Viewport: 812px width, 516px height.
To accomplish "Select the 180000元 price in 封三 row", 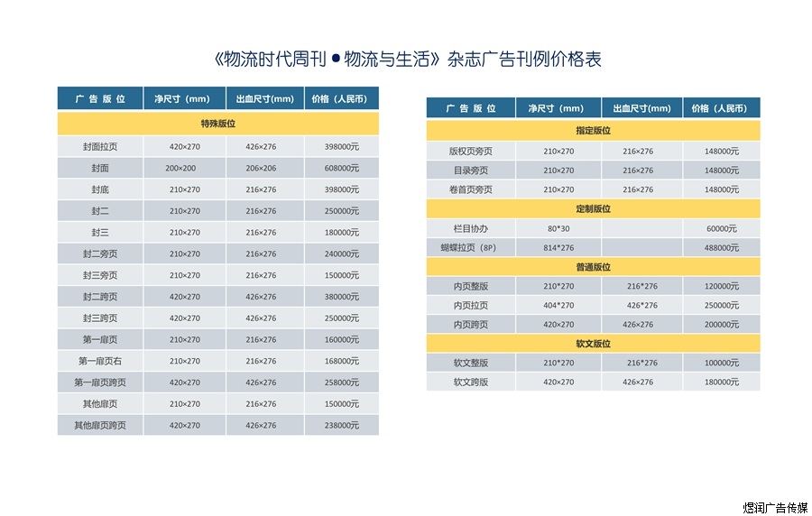I will [x=342, y=233].
